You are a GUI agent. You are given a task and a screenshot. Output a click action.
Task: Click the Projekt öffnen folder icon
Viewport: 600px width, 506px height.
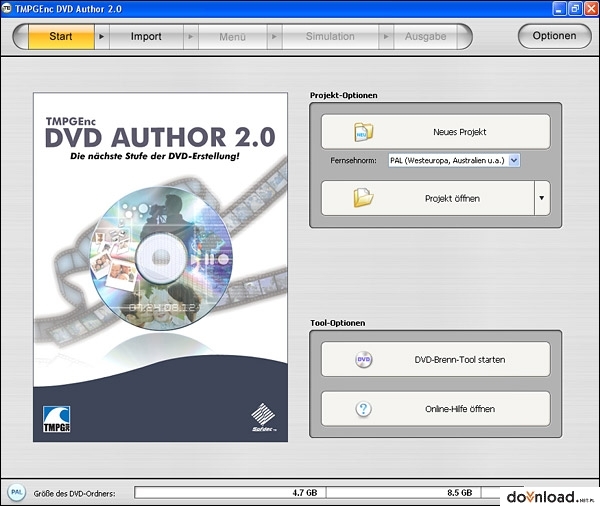tap(364, 198)
